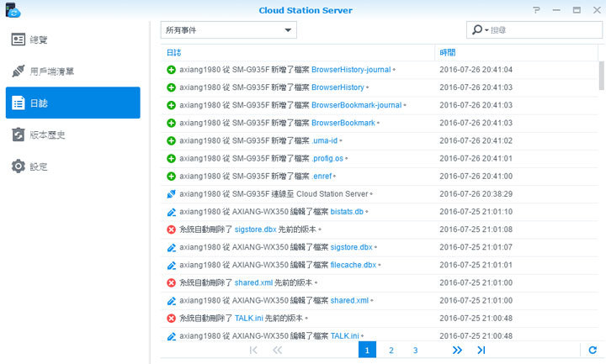Viewport: 606px width, 364px height.
Task: Go to page 2 of logs
Action: [391, 350]
